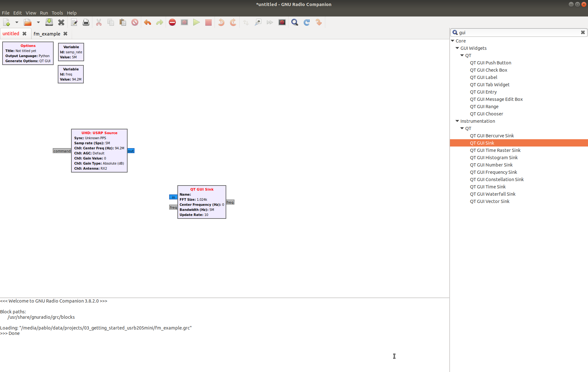588x372 pixels.
Task: Open dropdown arrow next to New icon
Action: point(17,23)
